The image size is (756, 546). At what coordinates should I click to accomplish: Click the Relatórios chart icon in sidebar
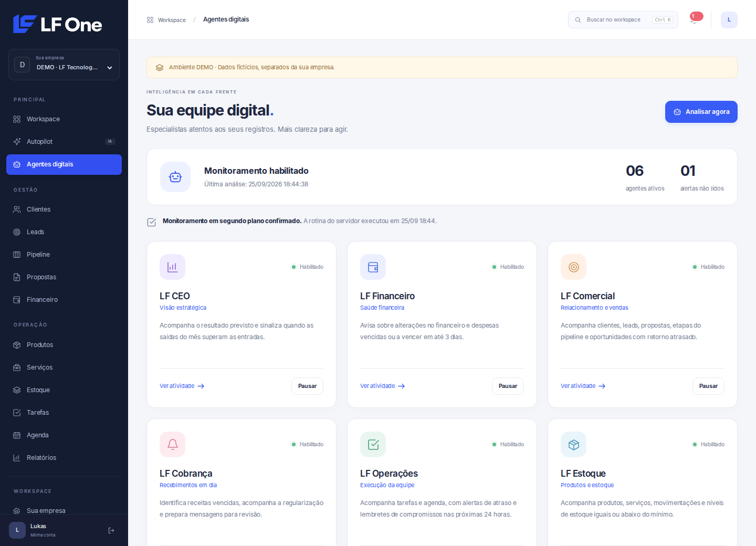(x=17, y=458)
